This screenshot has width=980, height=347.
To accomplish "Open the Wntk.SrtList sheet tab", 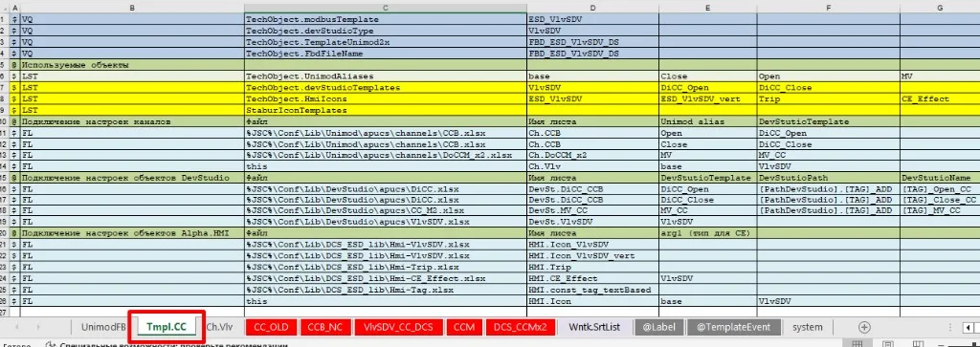I will 593,326.
